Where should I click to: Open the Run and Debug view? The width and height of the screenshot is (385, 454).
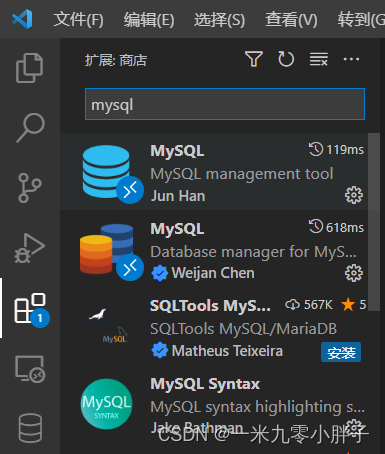[29, 248]
